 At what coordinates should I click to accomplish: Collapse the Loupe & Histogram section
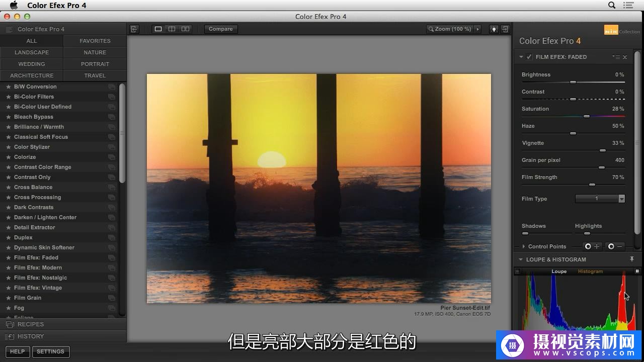(521, 259)
